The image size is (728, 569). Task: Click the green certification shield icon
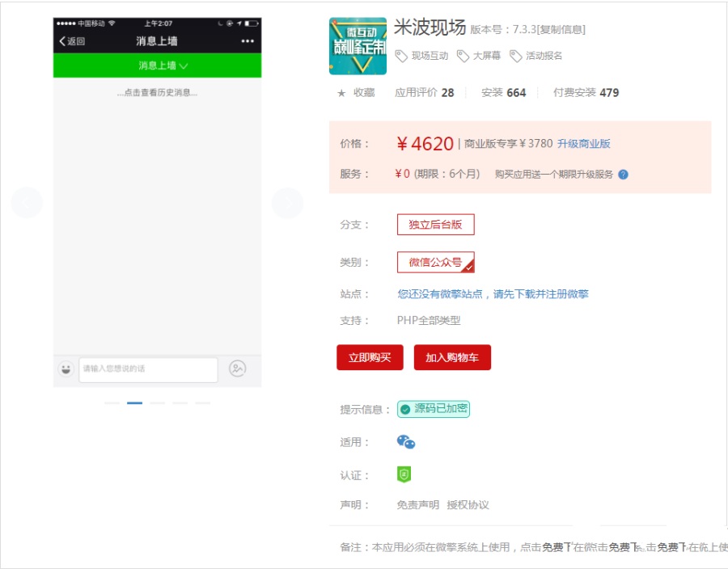[404, 474]
